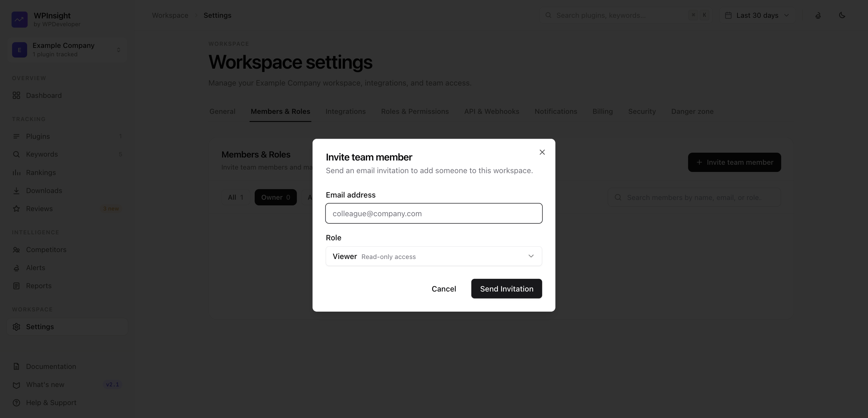
Task: Click the Competitors people icon
Action: pyautogui.click(x=16, y=250)
